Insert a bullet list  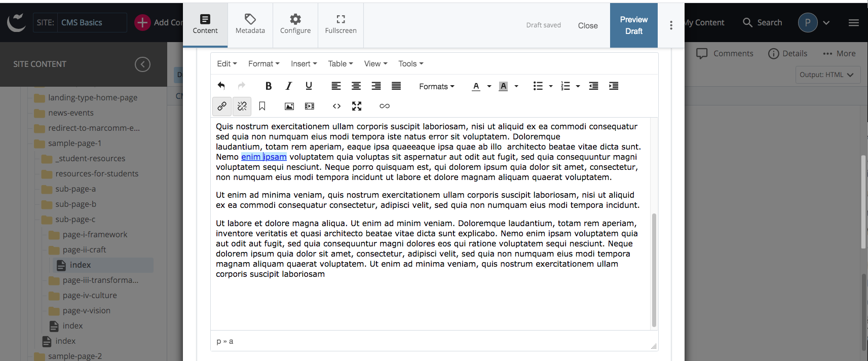538,86
